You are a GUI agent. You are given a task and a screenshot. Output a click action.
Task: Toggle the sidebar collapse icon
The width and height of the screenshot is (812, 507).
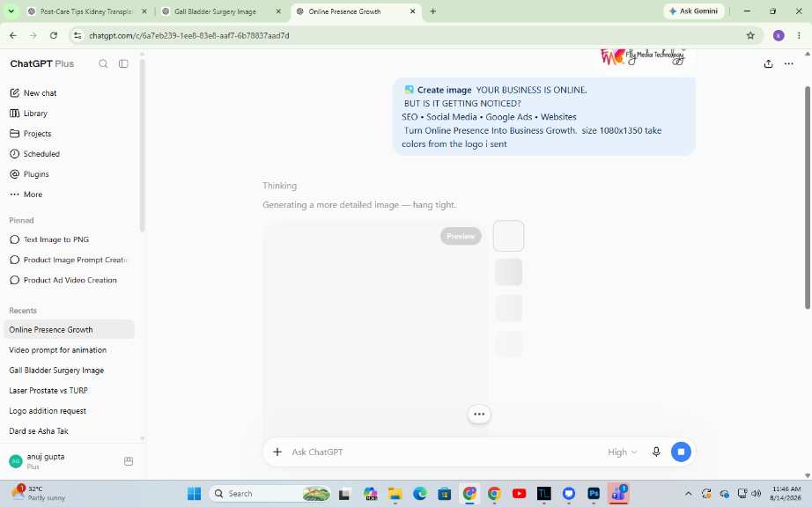coord(123,63)
